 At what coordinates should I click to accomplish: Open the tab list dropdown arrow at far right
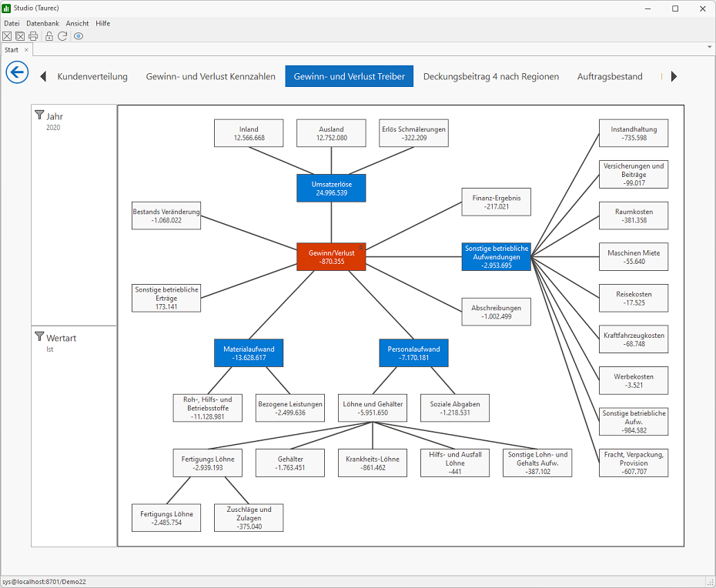(710, 47)
